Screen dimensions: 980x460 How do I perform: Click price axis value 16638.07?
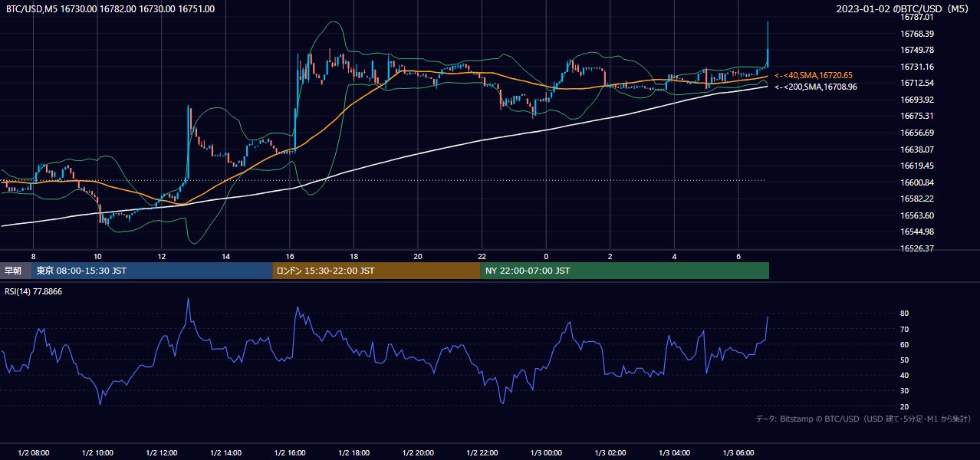coord(917,149)
